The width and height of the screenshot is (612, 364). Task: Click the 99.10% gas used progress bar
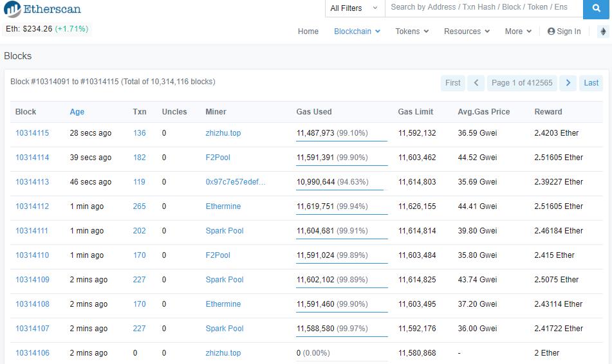(x=342, y=141)
